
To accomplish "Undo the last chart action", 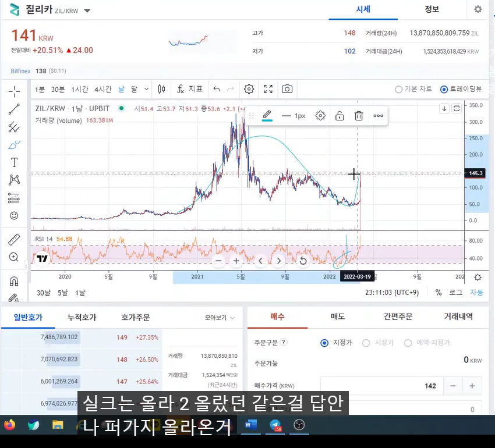I will (x=217, y=89).
